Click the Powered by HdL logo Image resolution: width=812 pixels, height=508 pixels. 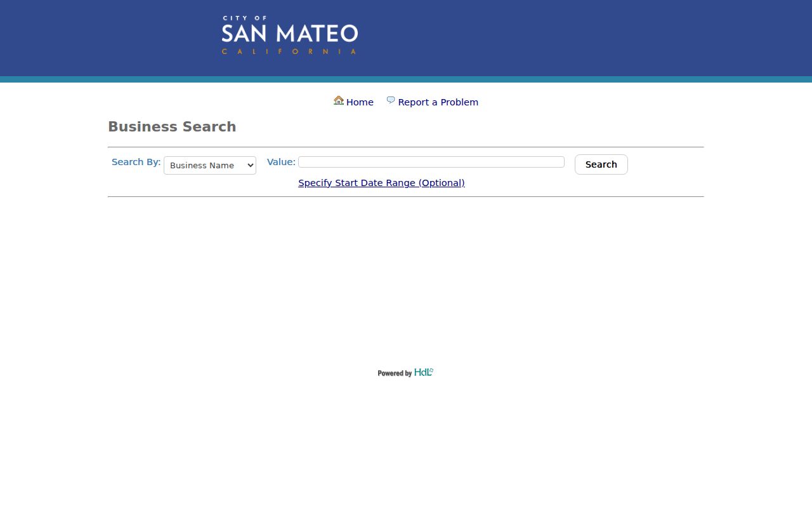tap(405, 373)
